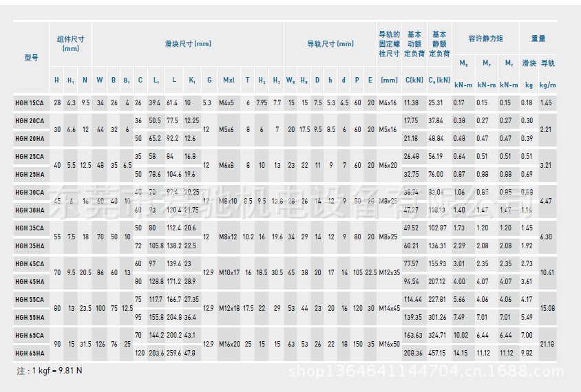Select the 容许静力矩 header cell
Screen dimensions: 581x392
point(485,39)
